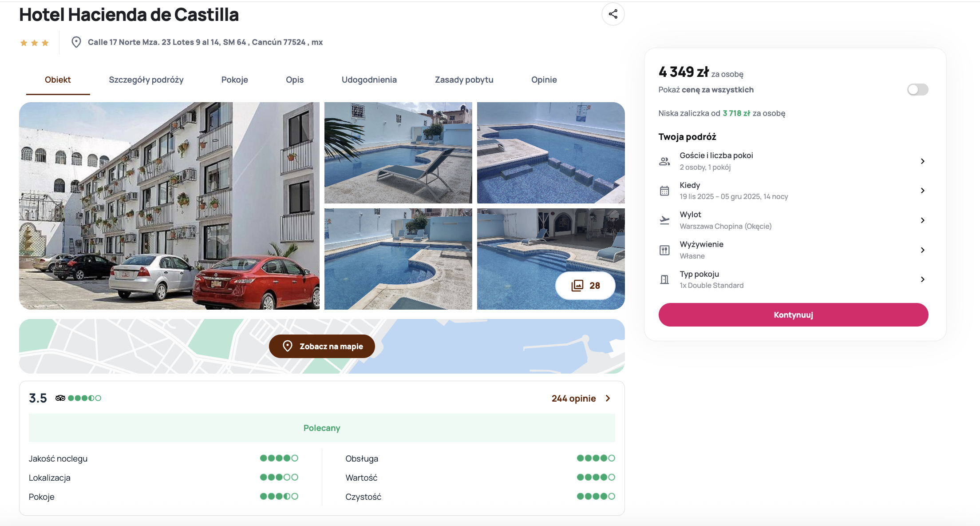
Task: Click the Wartość rating dots
Action: click(x=596, y=477)
